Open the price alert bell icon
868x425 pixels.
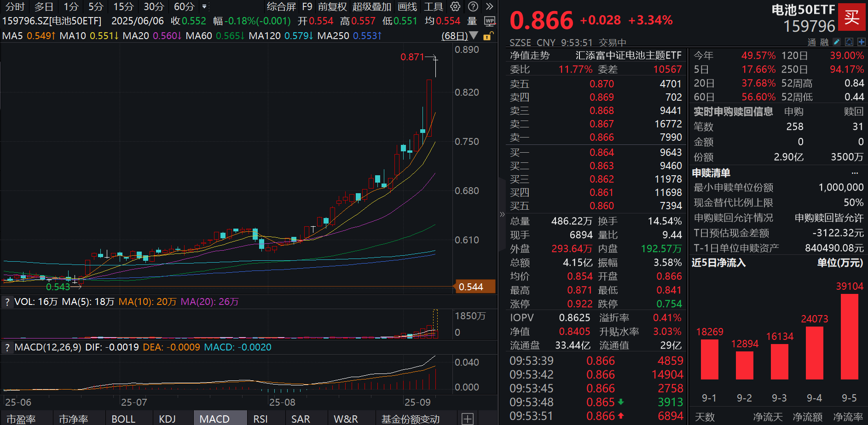coord(848,41)
